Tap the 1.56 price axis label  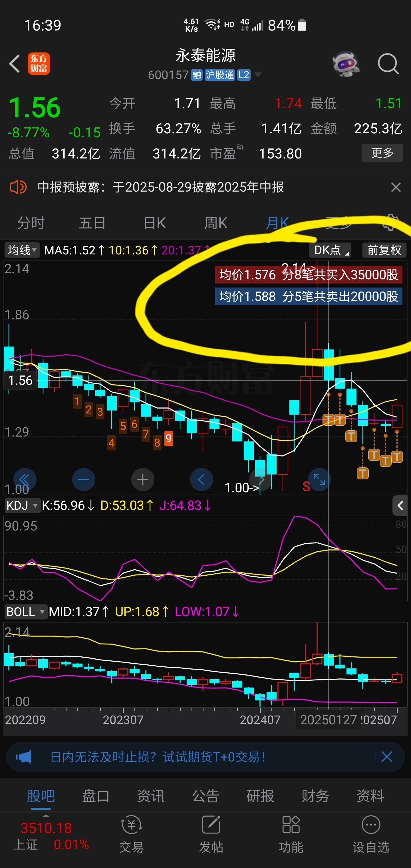click(x=20, y=380)
